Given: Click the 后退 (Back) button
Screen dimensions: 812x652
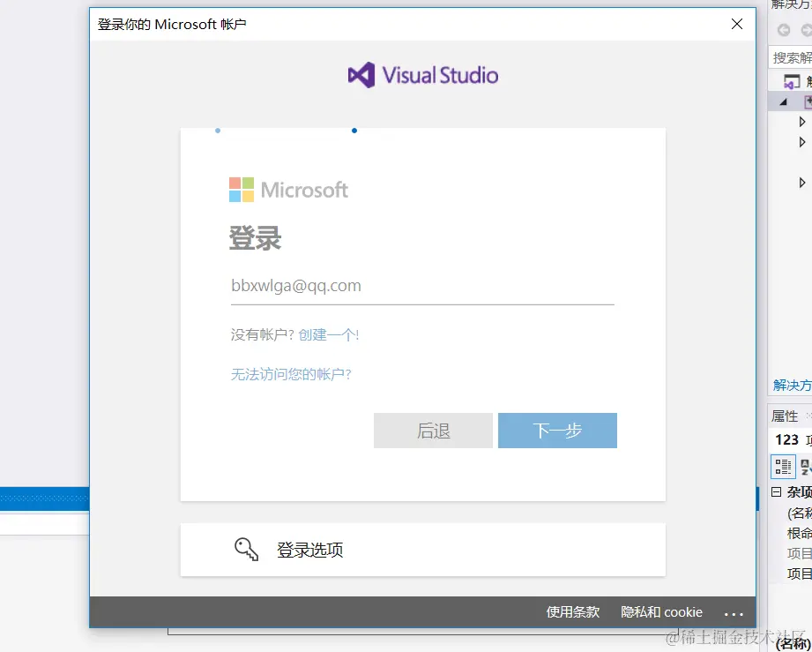Looking at the screenshot, I should tap(433, 431).
